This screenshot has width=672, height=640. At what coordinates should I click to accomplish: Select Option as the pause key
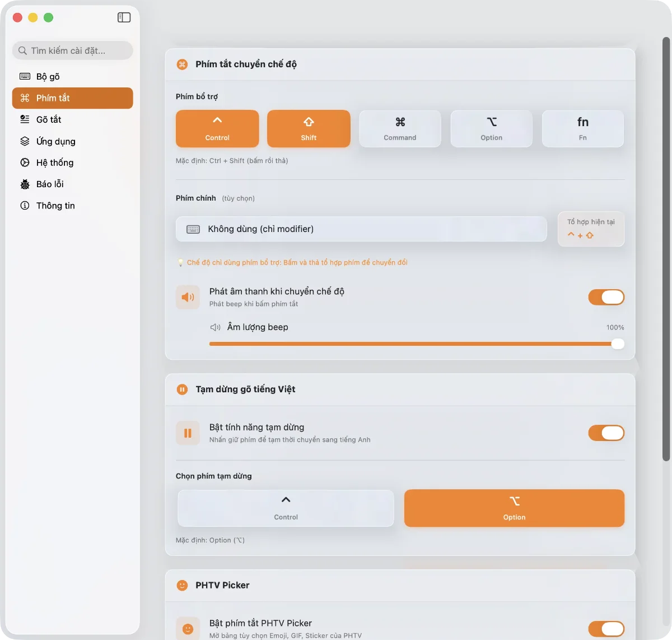pos(514,508)
